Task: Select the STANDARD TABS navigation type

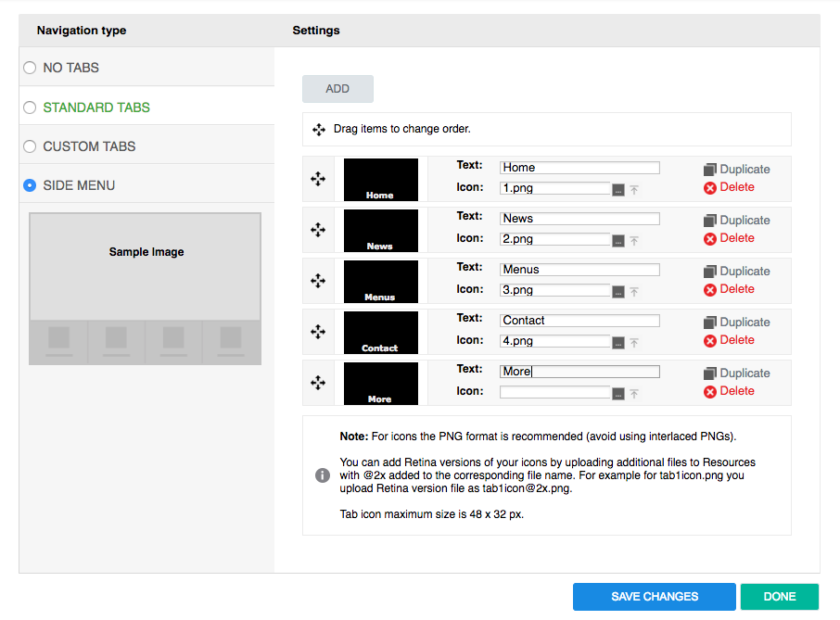Action: tap(30, 108)
